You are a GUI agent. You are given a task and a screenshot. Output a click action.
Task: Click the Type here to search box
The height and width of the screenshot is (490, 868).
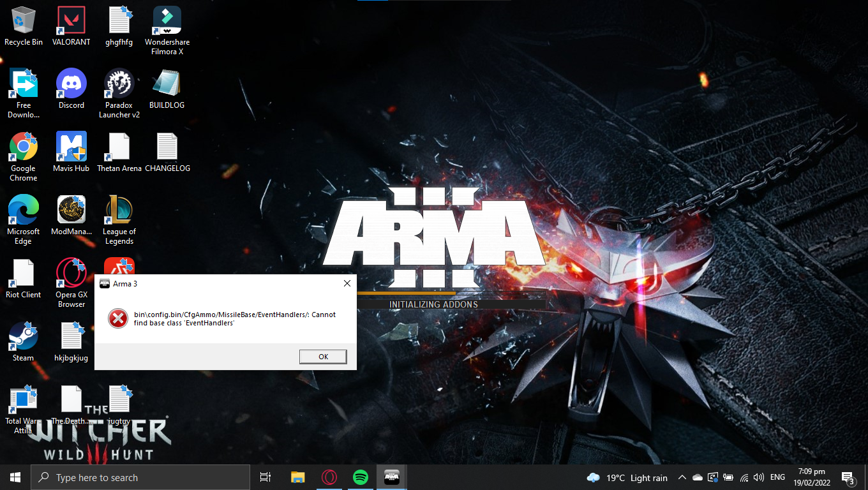(x=140, y=477)
